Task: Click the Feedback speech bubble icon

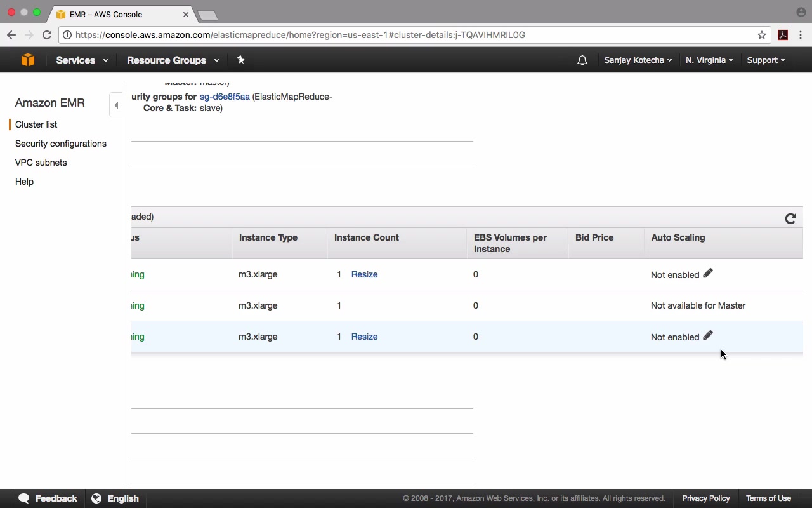Action: click(24, 498)
